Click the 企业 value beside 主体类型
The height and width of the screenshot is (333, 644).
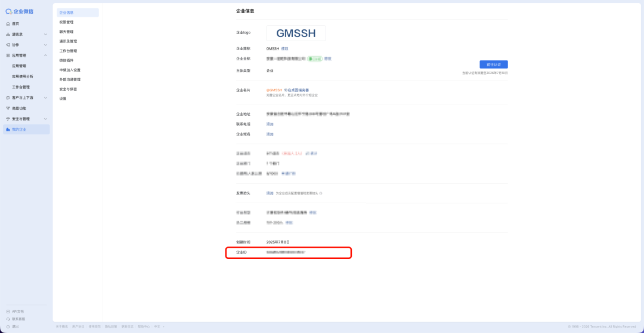tap(270, 70)
